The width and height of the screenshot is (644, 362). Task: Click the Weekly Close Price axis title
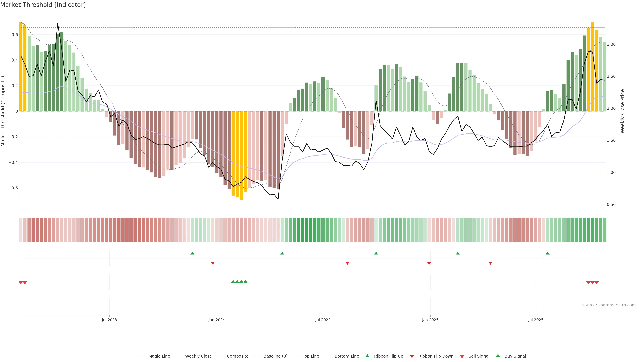[623, 111]
